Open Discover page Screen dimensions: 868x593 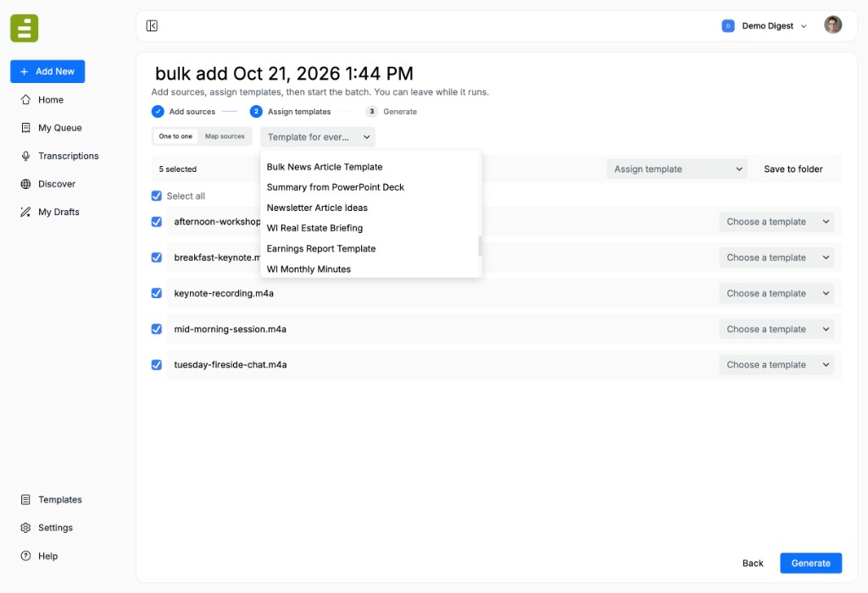tap(57, 184)
